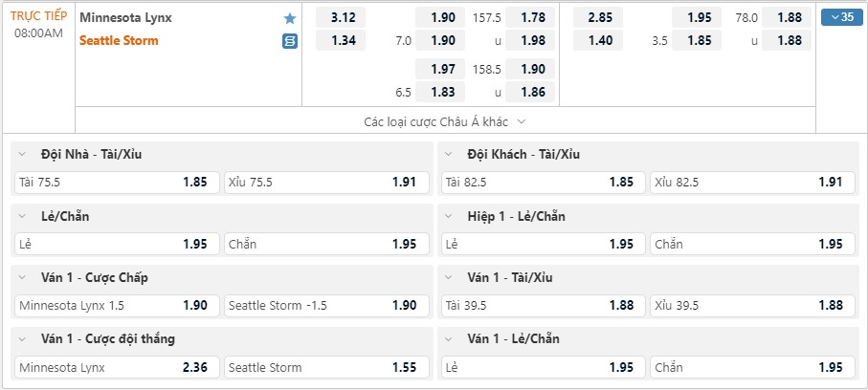Collapse Hiệp 1 - Lẻ/Chẵn section
This screenshot has height=390, width=868.
point(449,216)
